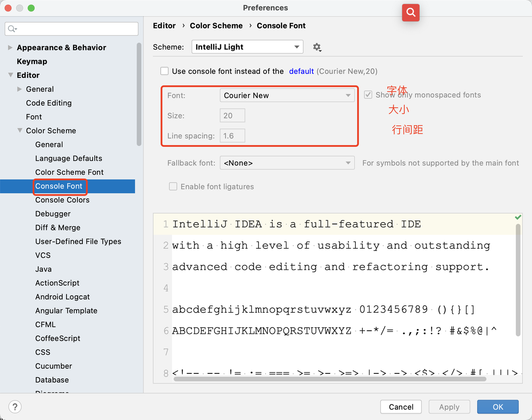Open Font settings under Editor
The width and height of the screenshot is (532, 420).
(34, 117)
